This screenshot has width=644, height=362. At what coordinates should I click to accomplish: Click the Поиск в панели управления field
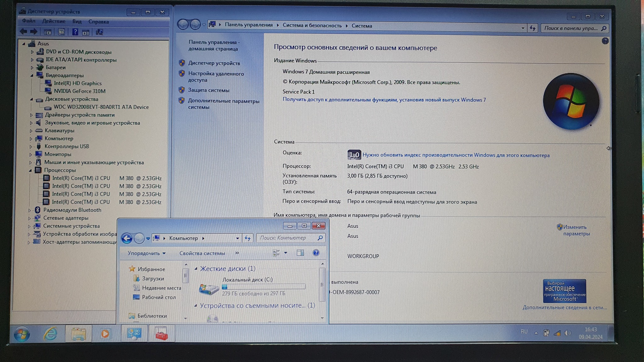pos(571,28)
